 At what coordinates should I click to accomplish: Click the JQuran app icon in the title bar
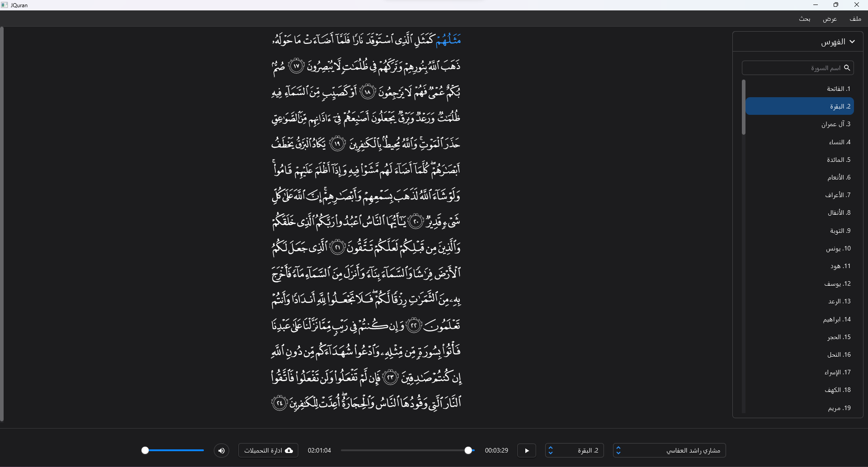pos(5,5)
